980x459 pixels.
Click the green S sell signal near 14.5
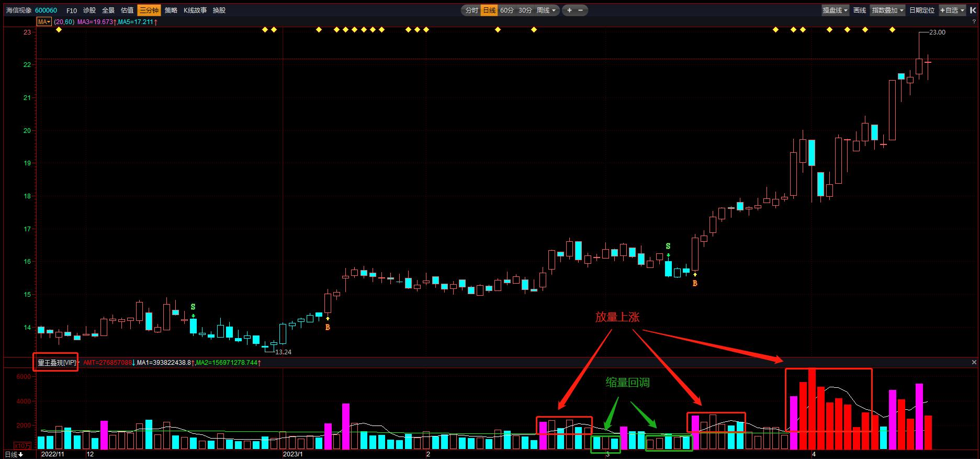coord(193,307)
